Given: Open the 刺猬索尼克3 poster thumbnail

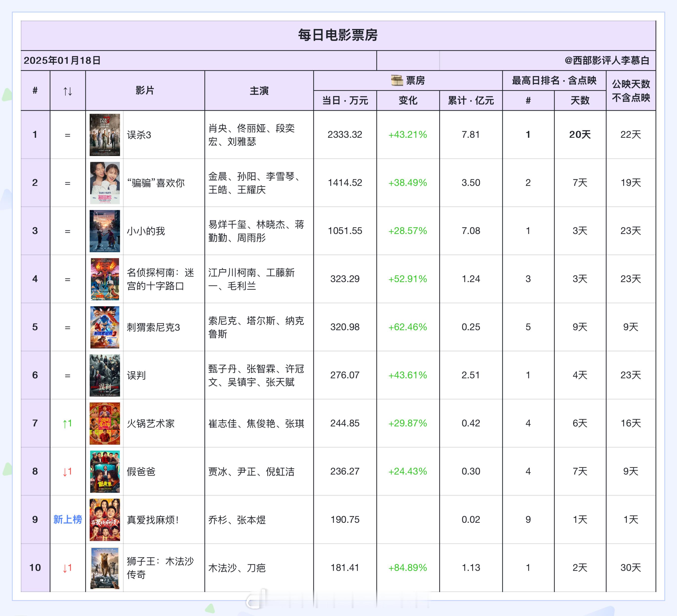Looking at the screenshot, I should click(x=105, y=327).
